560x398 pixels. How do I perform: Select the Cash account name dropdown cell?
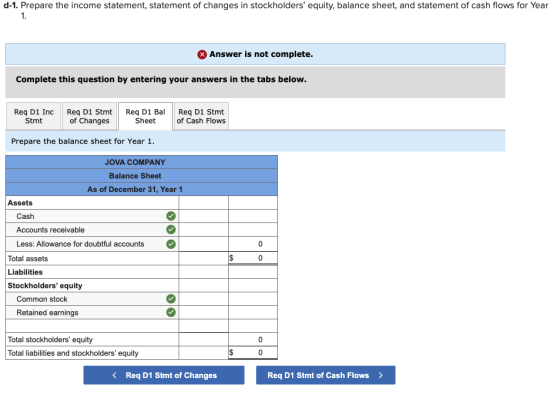click(92, 216)
